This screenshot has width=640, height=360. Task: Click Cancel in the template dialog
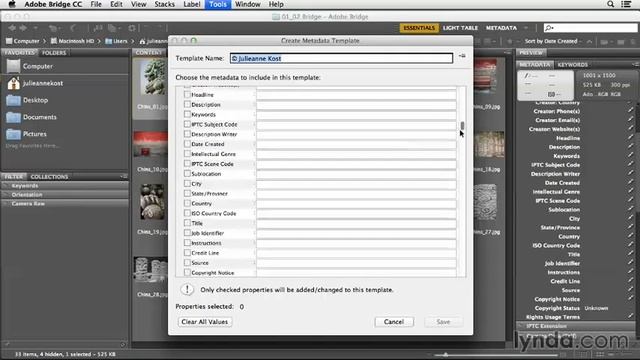click(394, 322)
